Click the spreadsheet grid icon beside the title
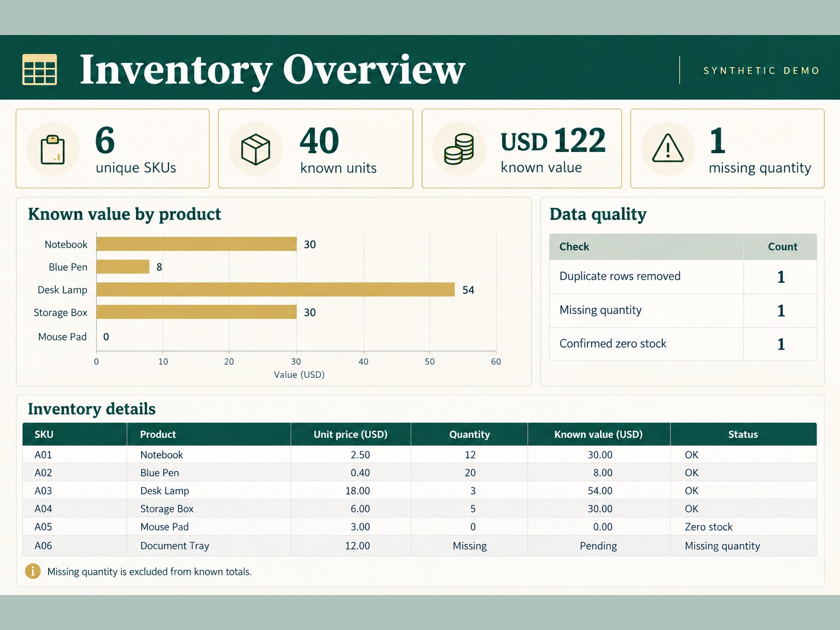The image size is (840, 630). [x=39, y=69]
